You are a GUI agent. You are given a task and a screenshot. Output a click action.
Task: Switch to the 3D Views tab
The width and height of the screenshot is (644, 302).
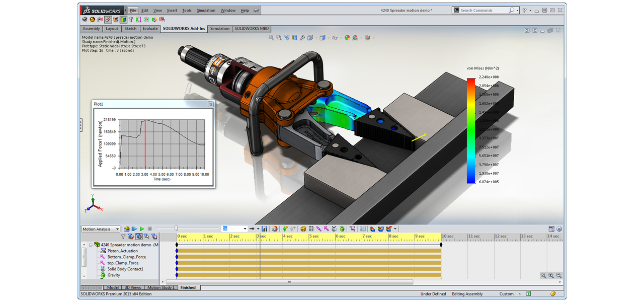click(x=133, y=287)
